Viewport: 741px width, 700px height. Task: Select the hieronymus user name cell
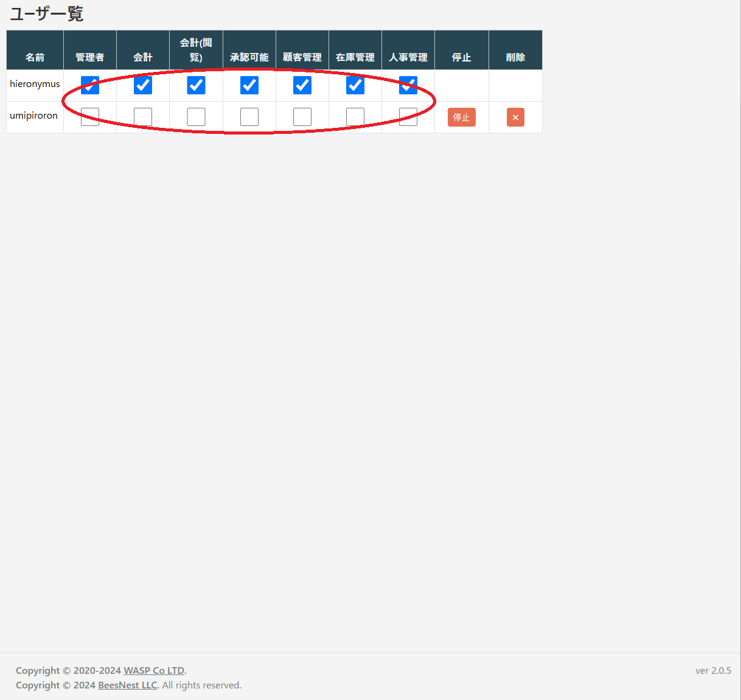[35, 84]
